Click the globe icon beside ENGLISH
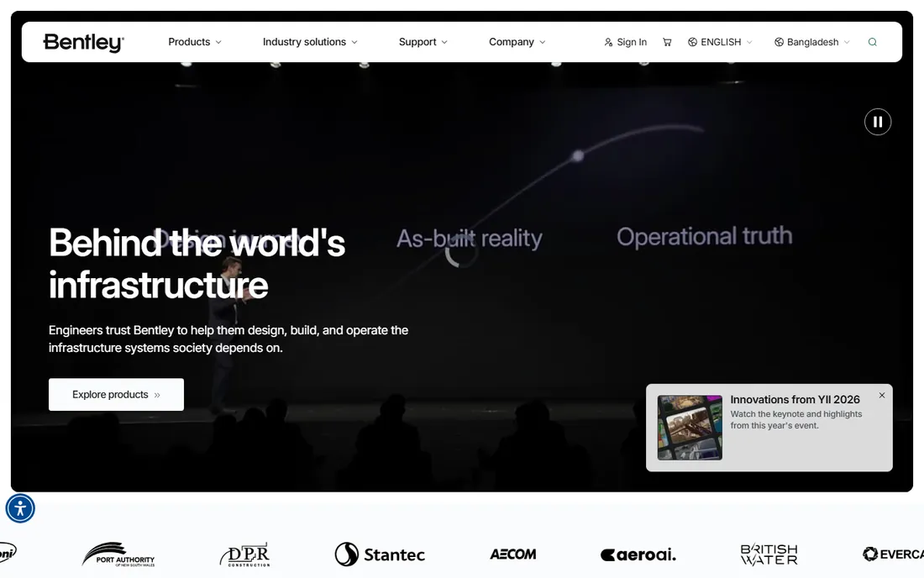The height and width of the screenshot is (578, 924). pos(692,42)
